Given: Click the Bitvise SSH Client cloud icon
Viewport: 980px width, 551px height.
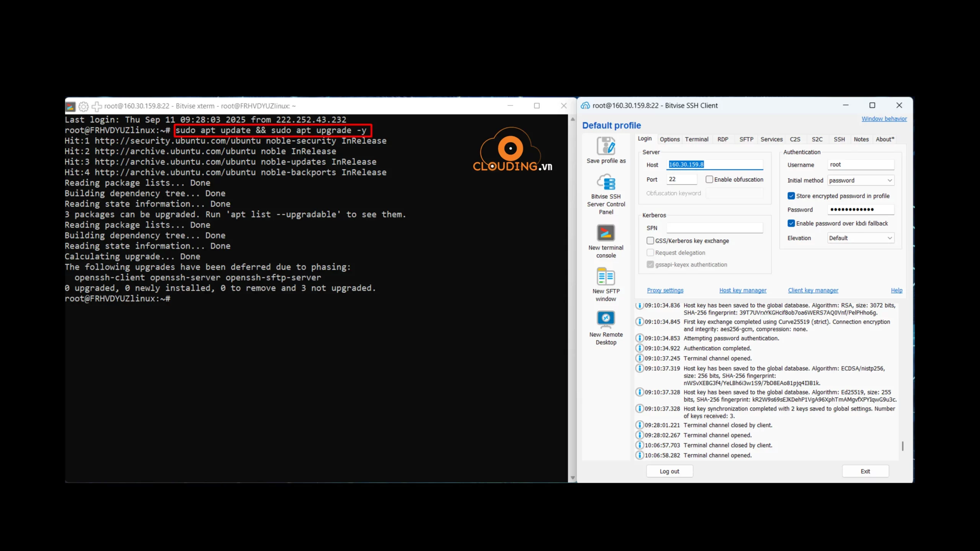Looking at the screenshot, I should click(585, 106).
